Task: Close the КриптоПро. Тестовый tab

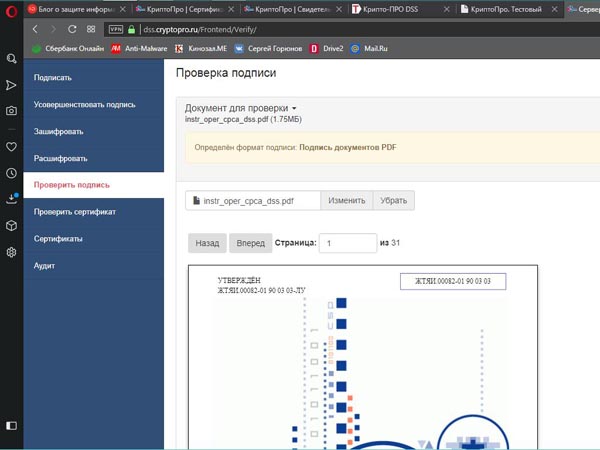Action: click(554, 9)
